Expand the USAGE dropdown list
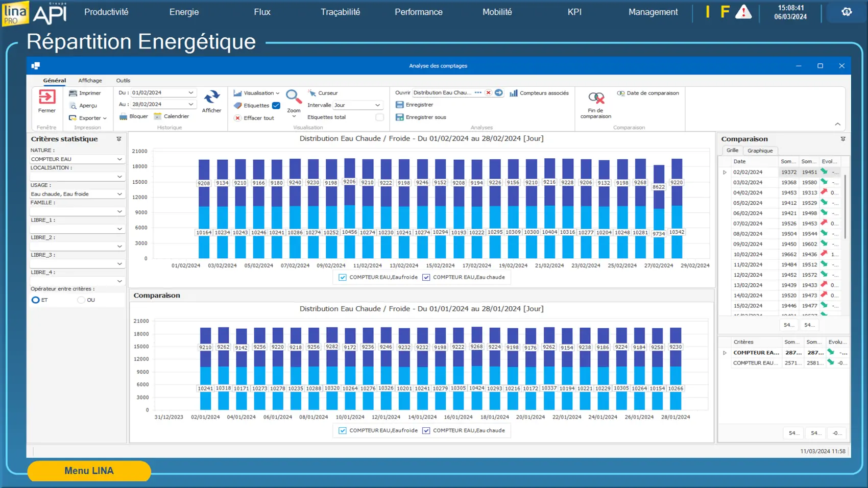 click(119, 194)
